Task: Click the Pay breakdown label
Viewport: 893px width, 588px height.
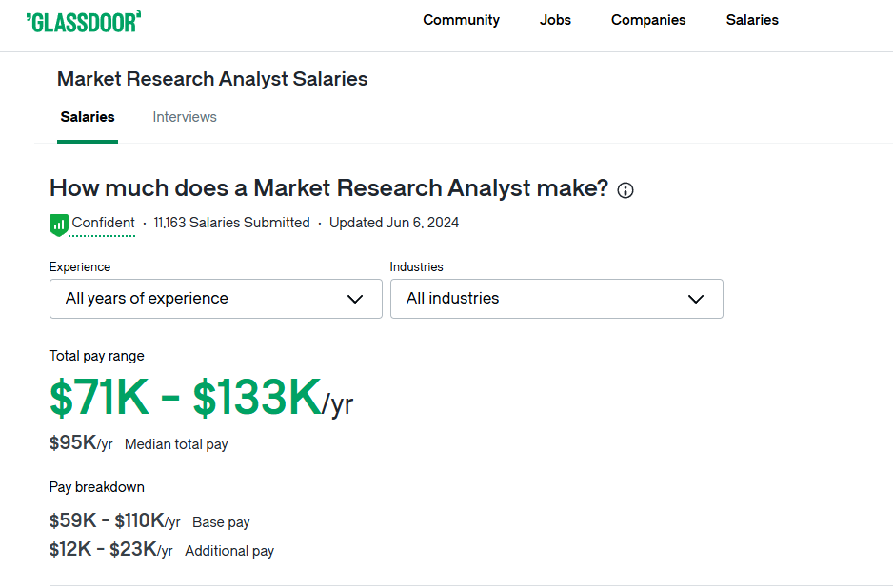Action: (97, 487)
